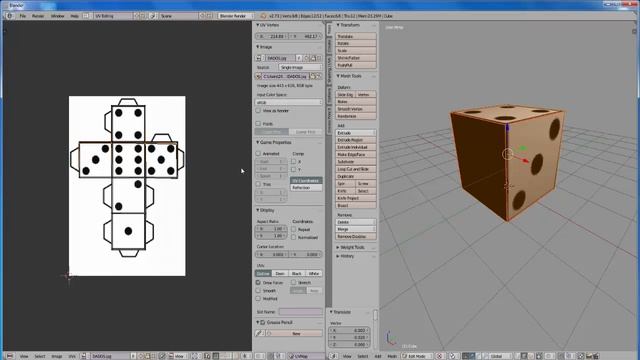Image resolution: width=640 pixels, height=360 pixels.
Task: Collapse the Display panel
Action: (258, 210)
